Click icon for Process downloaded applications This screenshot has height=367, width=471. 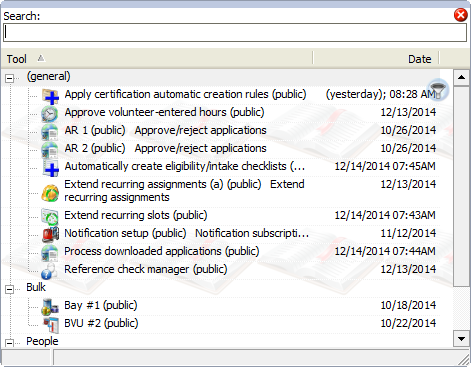point(50,252)
